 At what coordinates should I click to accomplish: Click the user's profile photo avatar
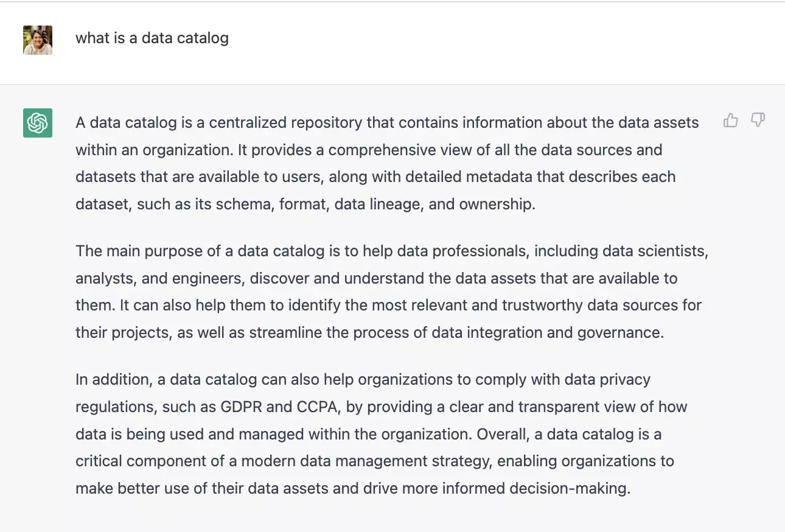(x=38, y=40)
